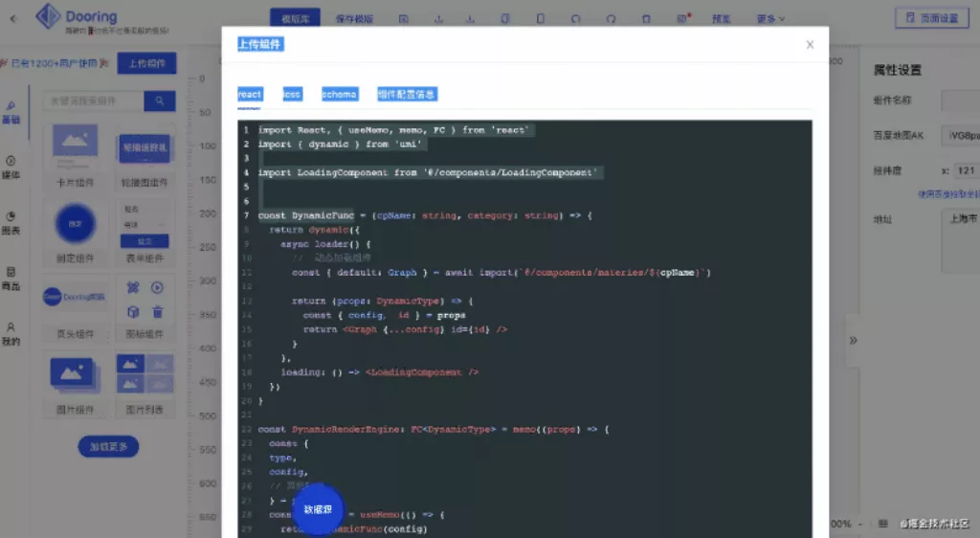The height and width of the screenshot is (538, 980).
Task: Open the 图表 chart category icon
Action: point(11,222)
